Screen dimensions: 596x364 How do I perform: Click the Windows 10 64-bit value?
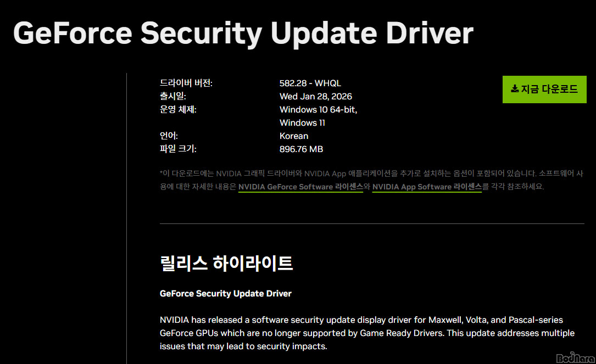(318, 110)
